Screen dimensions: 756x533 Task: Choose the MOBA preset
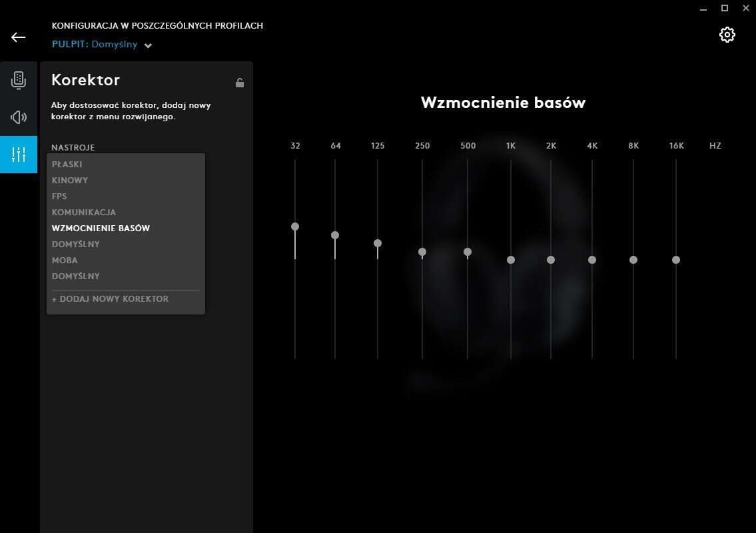point(65,260)
